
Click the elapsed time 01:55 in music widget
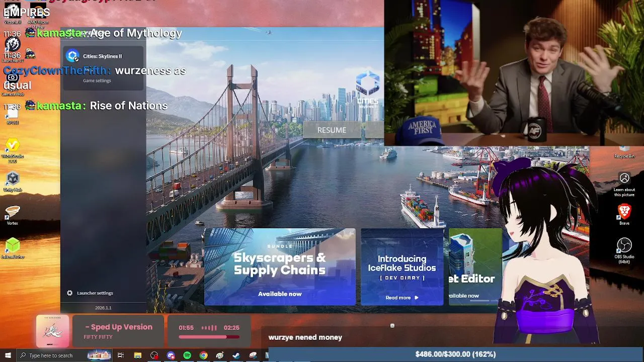(186, 328)
